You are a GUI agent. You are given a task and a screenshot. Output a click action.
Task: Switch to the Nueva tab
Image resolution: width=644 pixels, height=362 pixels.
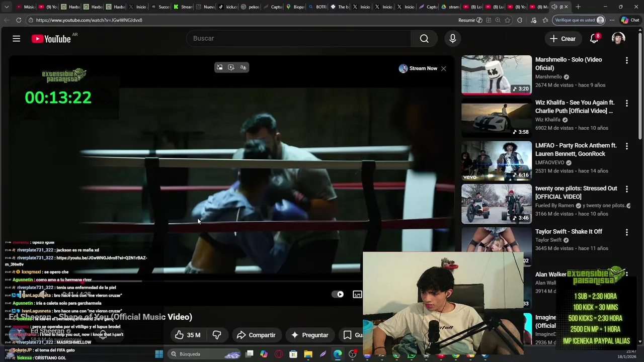pyautogui.click(x=205, y=7)
